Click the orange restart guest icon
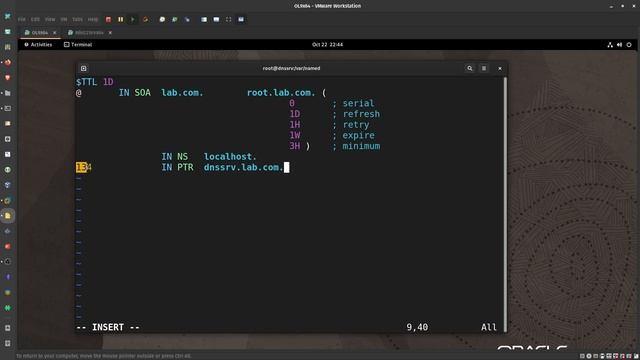 click(x=145, y=19)
